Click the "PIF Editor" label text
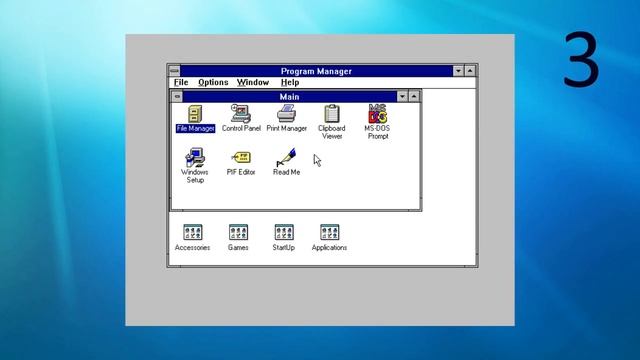This screenshot has height=360, width=640. tap(241, 172)
